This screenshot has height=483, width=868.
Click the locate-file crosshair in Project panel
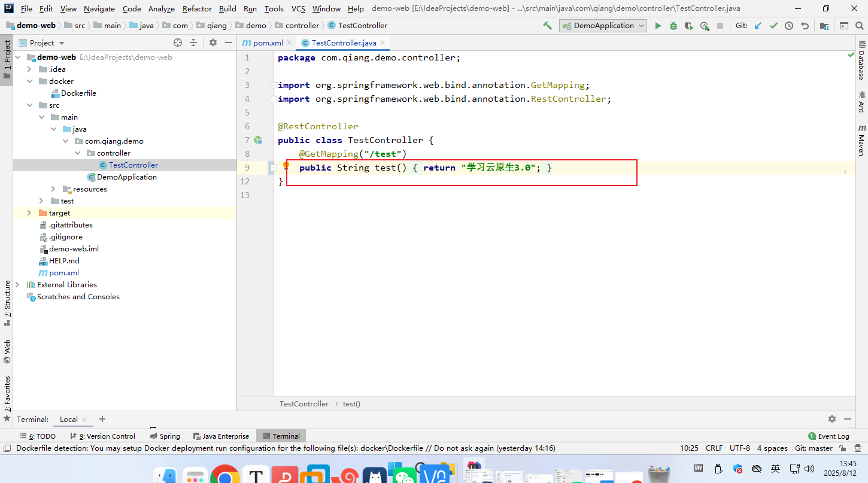[178, 42]
